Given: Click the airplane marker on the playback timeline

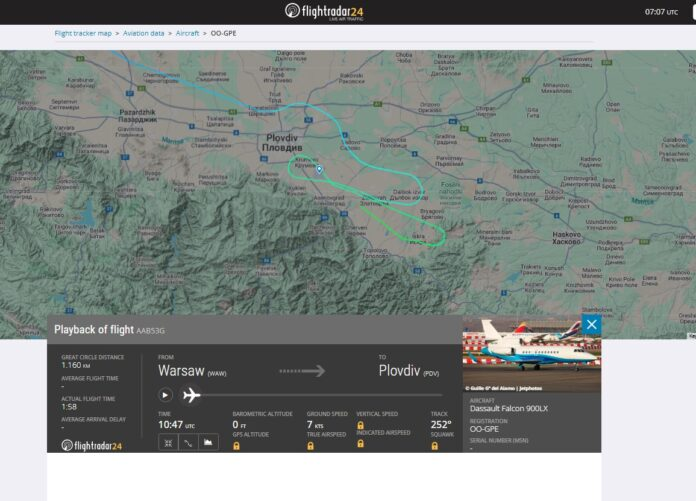Looking at the screenshot, I should coord(192,395).
